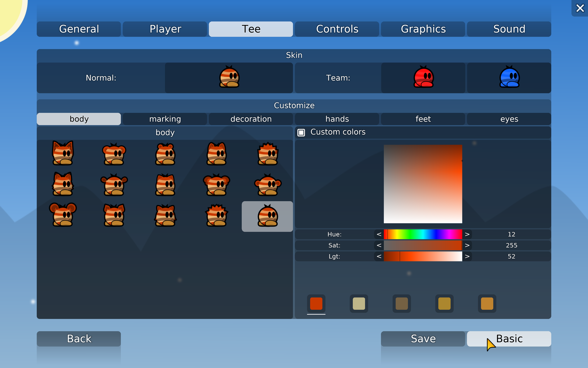Image resolution: width=588 pixels, height=368 pixels.
Task: Click the Basic button
Action: click(509, 339)
